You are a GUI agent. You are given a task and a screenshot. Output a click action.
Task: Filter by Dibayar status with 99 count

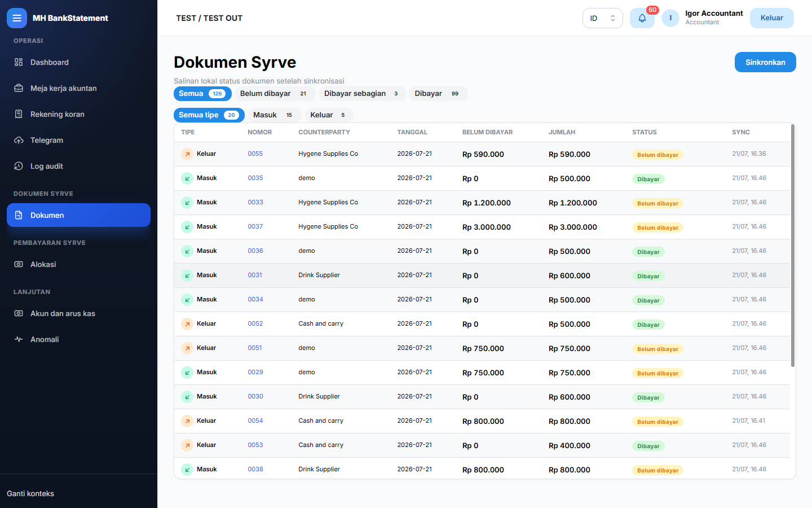click(x=439, y=94)
